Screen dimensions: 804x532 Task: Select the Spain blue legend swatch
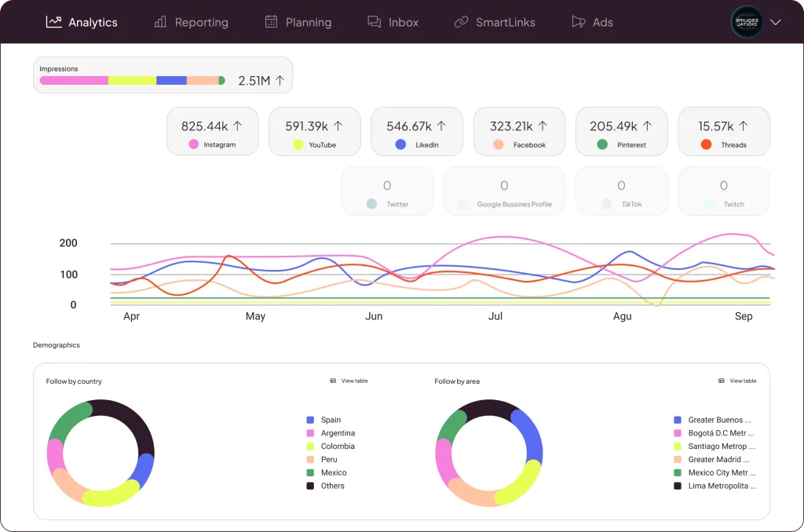click(310, 420)
